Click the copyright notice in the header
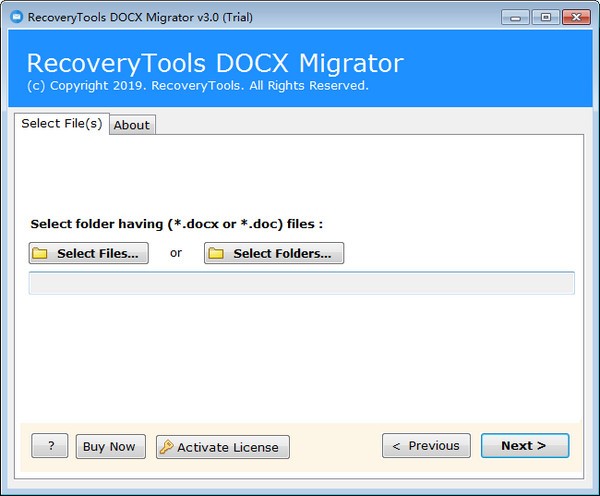This screenshot has height=496, width=600. 198,86
